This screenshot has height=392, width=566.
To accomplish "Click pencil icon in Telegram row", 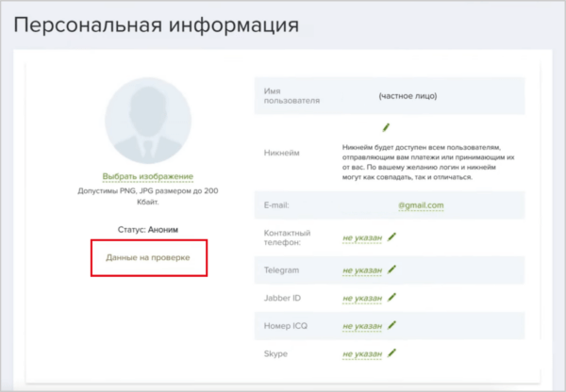I will pyautogui.click(x=391, y=269).
